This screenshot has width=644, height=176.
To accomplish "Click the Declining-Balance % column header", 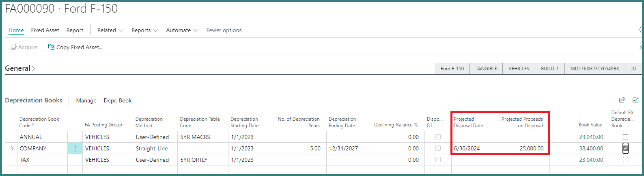I will tap(396, 125).
